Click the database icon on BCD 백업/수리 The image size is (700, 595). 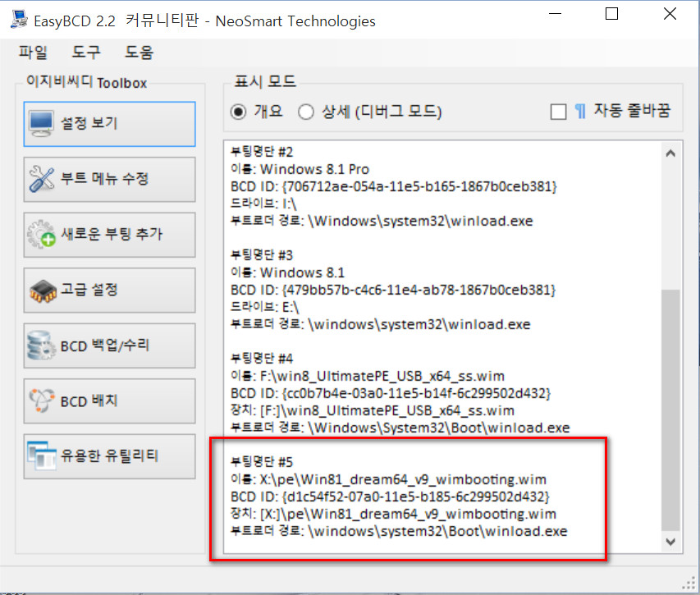tap(41, 346)
